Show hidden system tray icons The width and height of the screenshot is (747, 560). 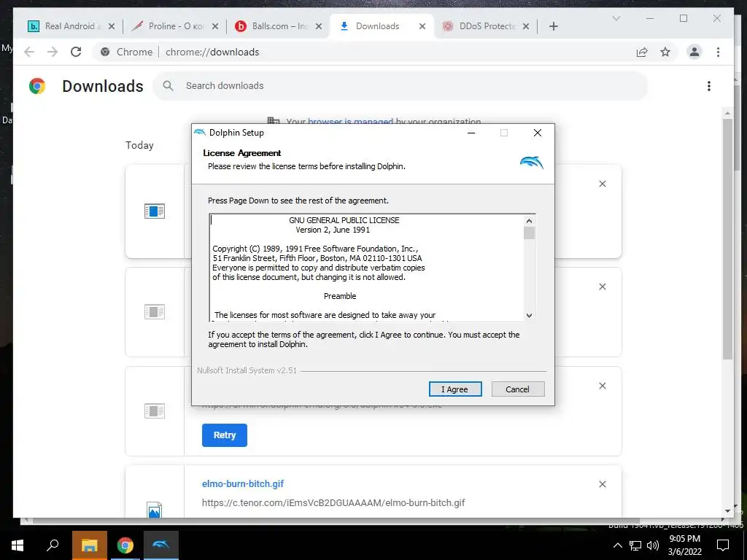click(617, 545)
